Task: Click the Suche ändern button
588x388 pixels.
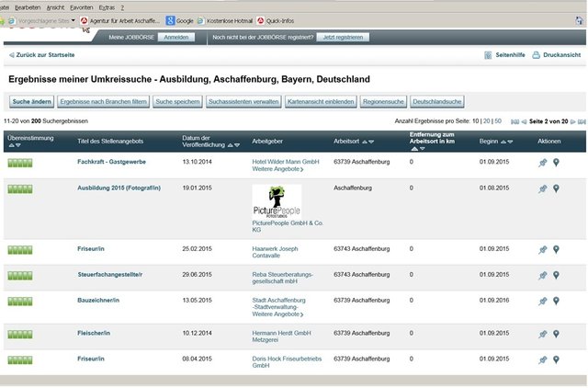Action: click(x=31, y=102)
